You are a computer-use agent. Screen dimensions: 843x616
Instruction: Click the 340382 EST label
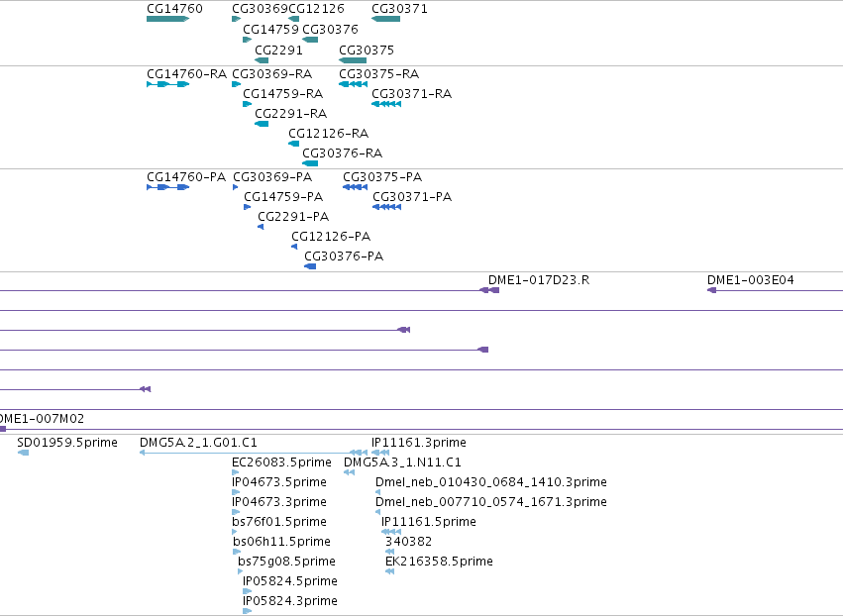[408, 542]
